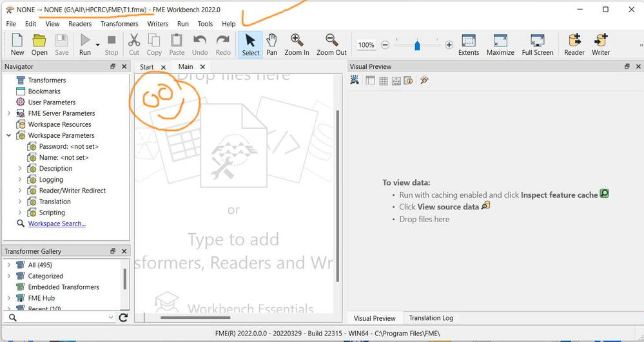
Task: Open the Writers menu
Action: click(158, 24)
